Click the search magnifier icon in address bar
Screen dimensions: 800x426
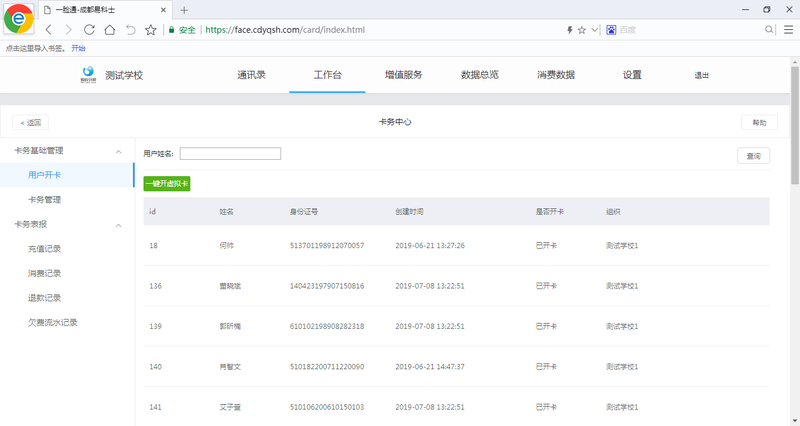(769, 30)
